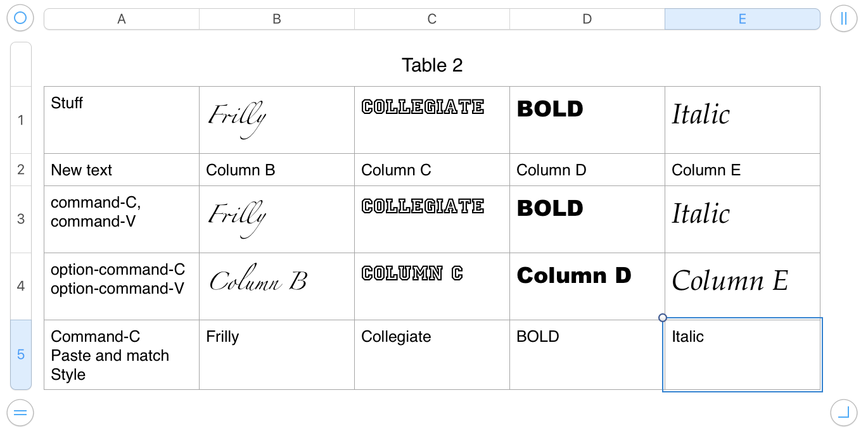Select the "Command-C Paste and match Style" cell
The height and width of the screenshot is (438, 868).
coord(122,354)
